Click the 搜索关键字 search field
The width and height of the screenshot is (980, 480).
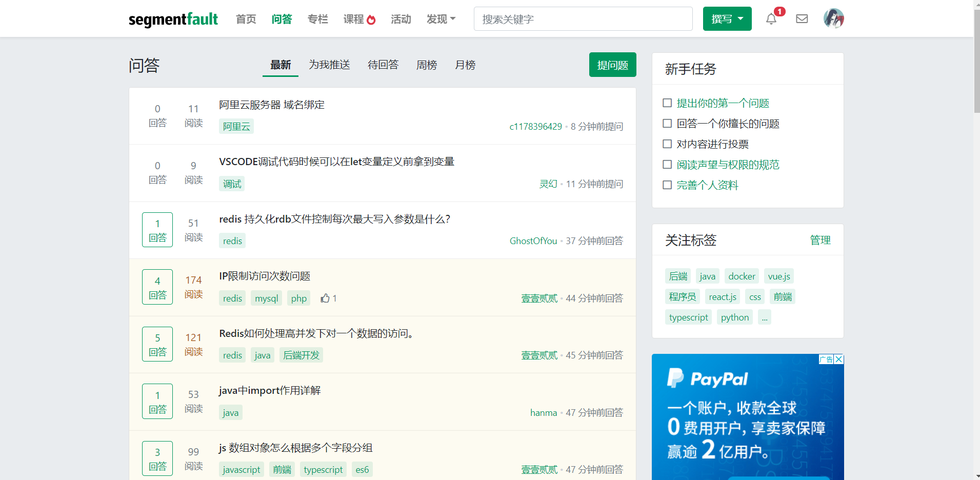click(x=583, y=19)
